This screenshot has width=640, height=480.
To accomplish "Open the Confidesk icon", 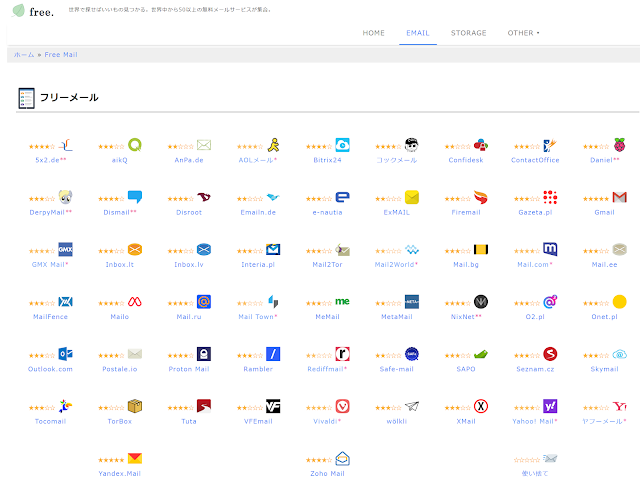I will pos(481,145).
